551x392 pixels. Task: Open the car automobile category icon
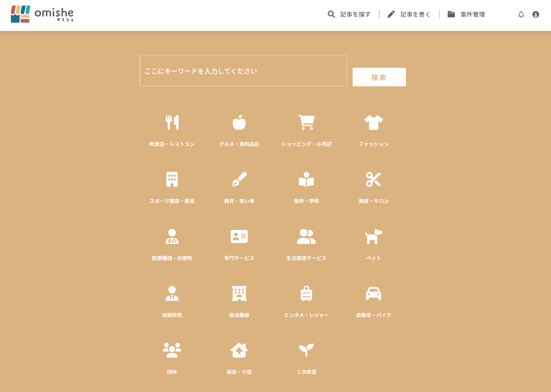point(373,293)
